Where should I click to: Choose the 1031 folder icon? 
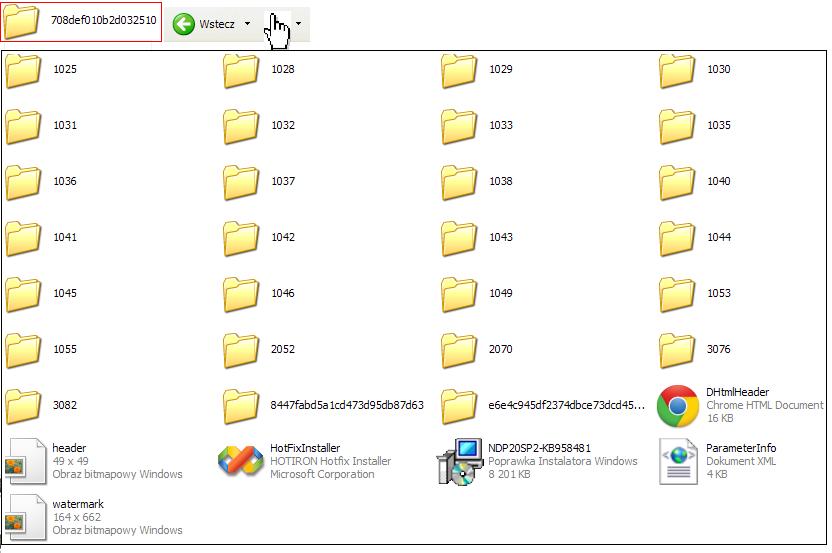click(x=23, y=126)
